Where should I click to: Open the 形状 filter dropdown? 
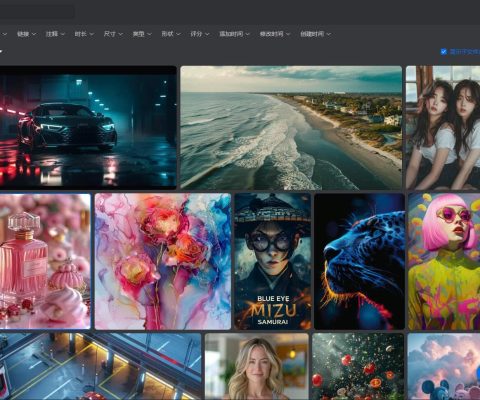point(171,34)
